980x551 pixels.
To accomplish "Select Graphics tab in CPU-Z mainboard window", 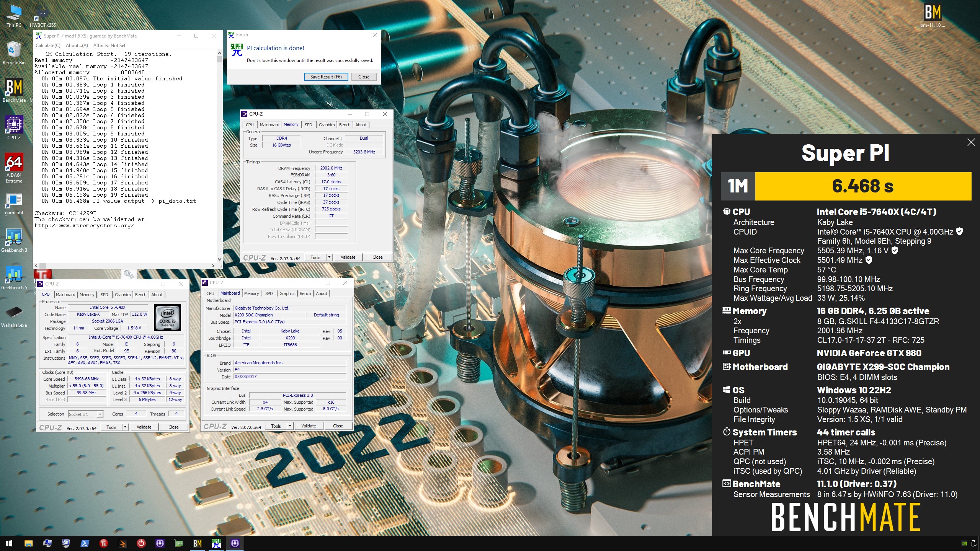I will (x=287, y=293).
